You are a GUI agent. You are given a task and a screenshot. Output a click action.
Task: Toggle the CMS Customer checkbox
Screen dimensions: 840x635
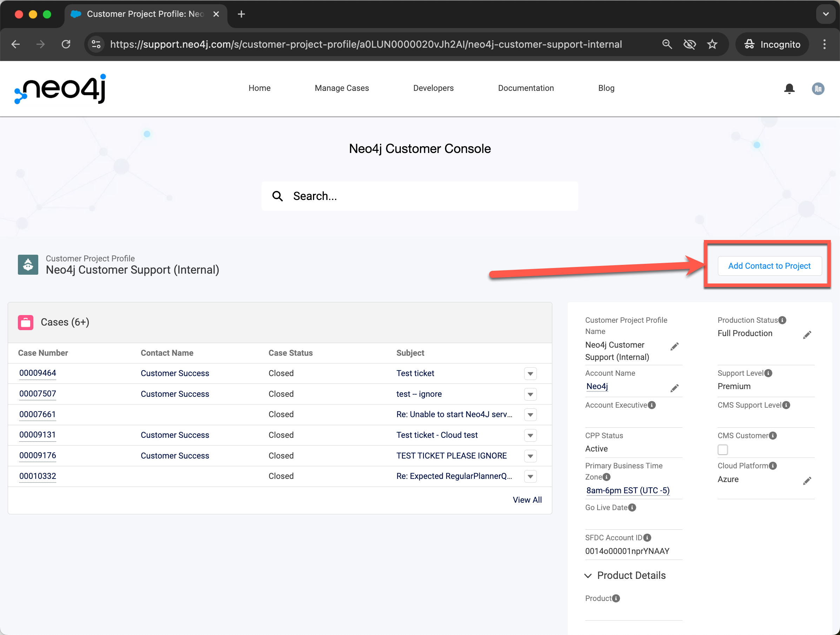(723, 450)
